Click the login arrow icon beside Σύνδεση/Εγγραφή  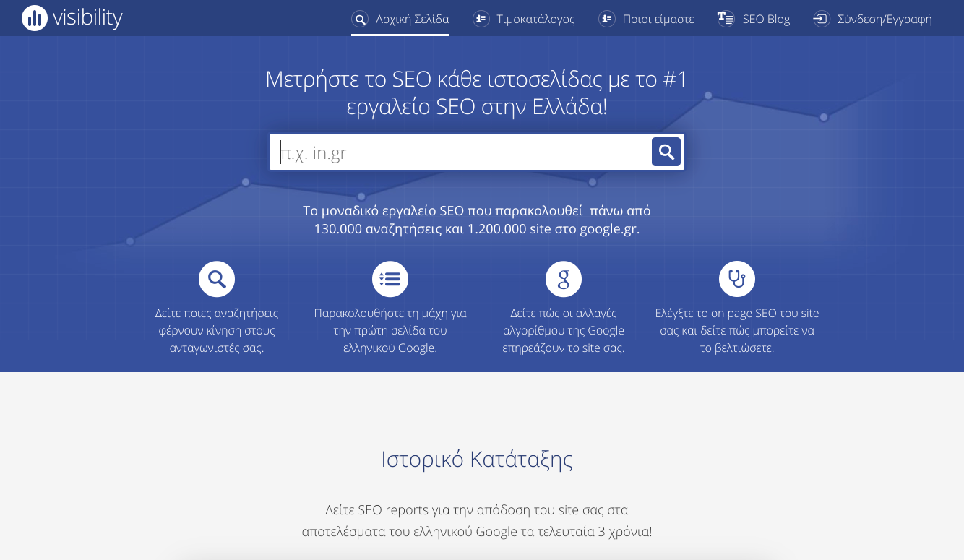coord(821,19)
